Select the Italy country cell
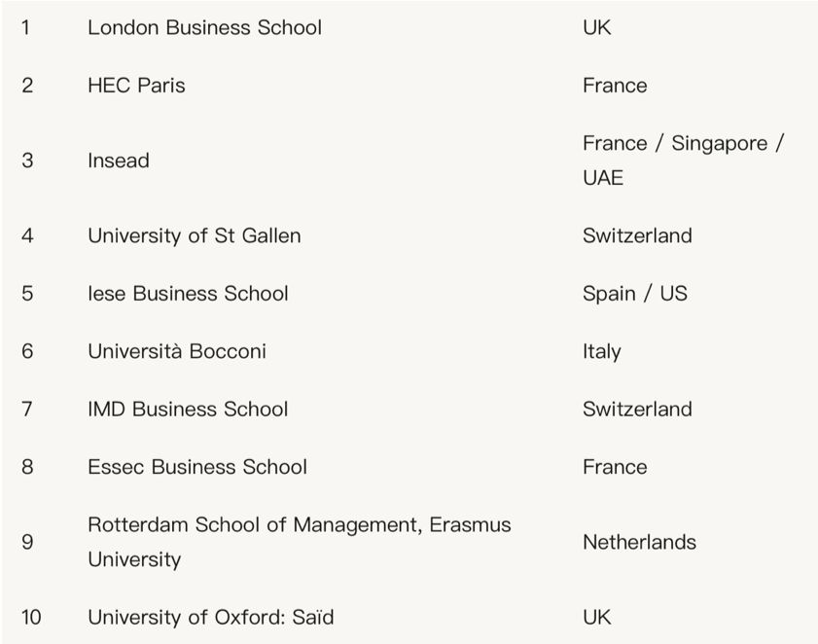Image resolution: width=818 pixels, height=644 pixels. pyautogui.click(x=601, y=351)
